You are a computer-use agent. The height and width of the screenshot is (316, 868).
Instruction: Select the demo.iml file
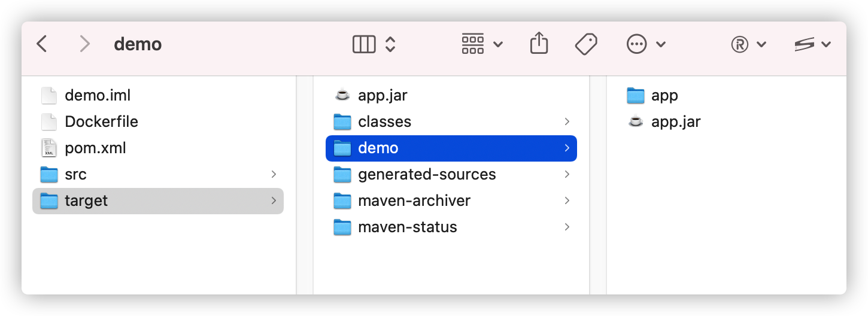97,95
